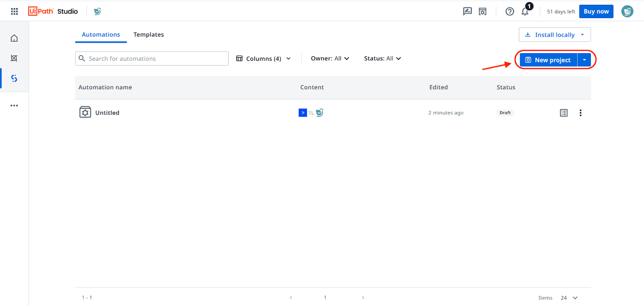Expand the Columns (4) dropdown
The image size is (644, 306).
pos(263,59)
